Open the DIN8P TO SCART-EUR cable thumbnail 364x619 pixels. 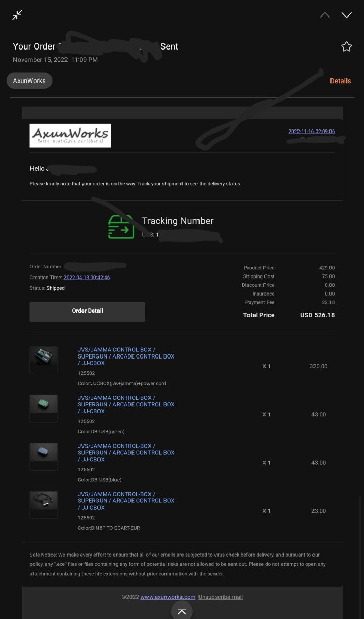tap(43, 504)
